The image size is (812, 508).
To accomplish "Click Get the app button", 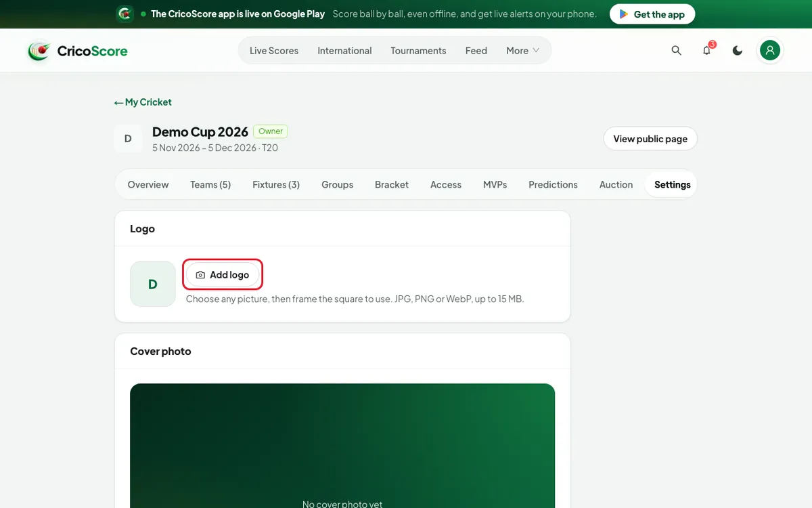I will [652, 14].
